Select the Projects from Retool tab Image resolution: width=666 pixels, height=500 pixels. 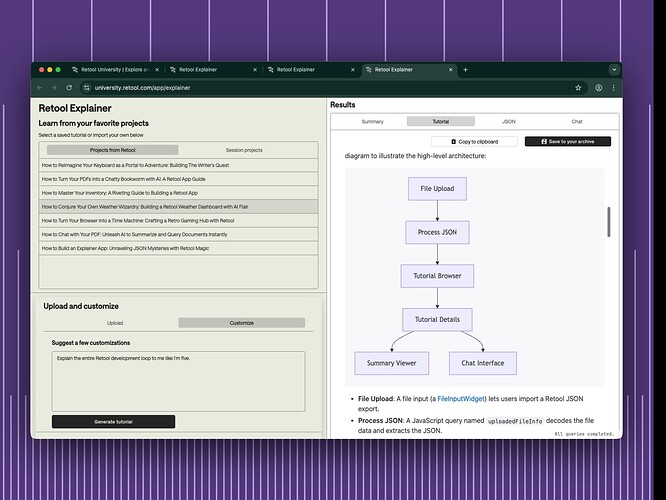pos(113,150)
